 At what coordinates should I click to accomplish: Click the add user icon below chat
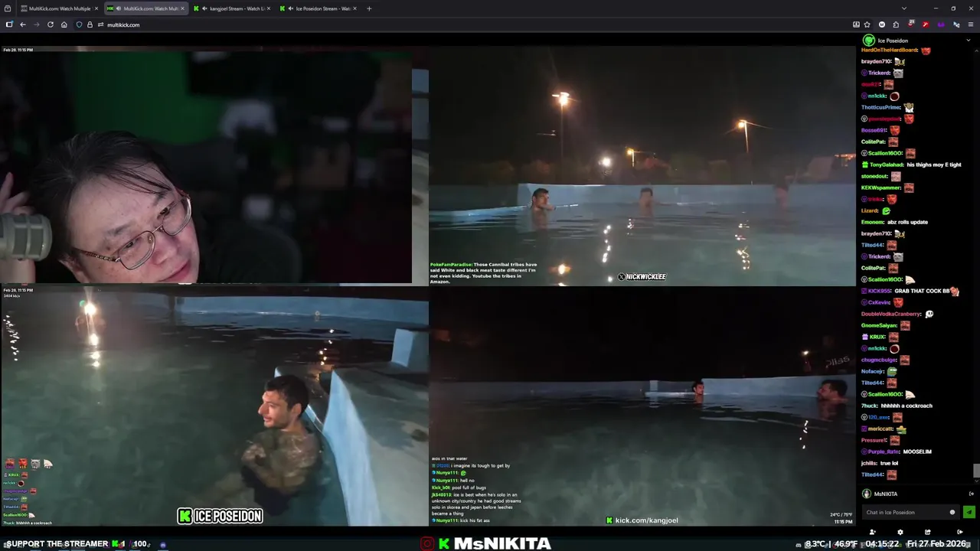[x=872, y=532]
